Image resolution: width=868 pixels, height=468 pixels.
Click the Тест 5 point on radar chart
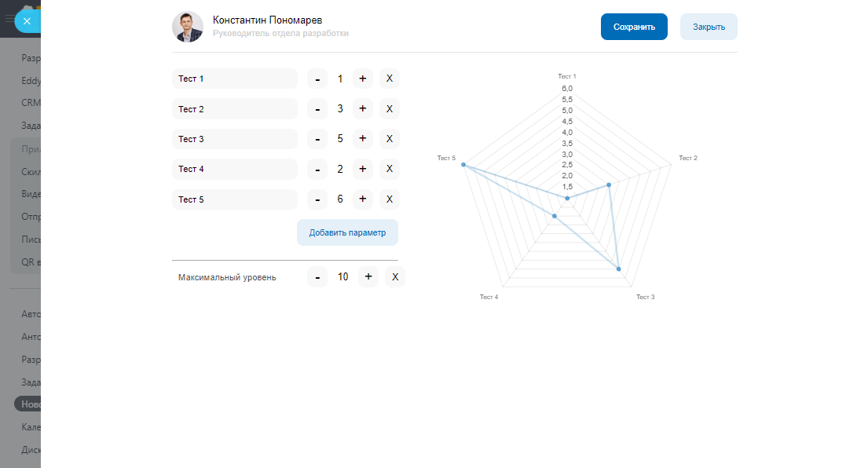tap(463, 165)
